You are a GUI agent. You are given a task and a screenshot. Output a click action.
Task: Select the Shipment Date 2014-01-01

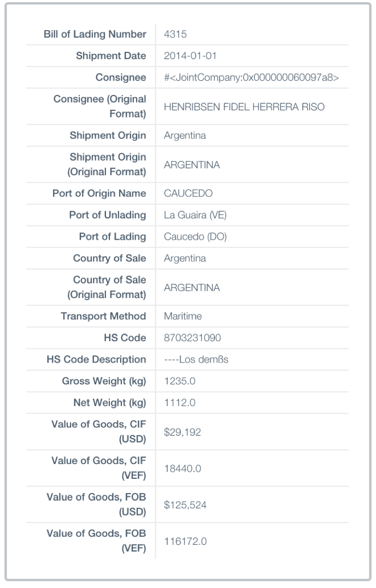[190, 56]
